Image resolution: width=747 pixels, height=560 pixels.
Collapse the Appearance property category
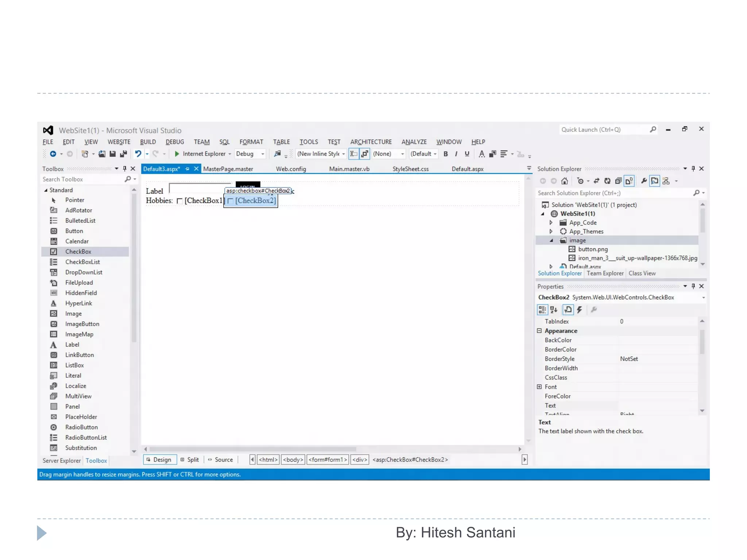[x=539, y=331]
